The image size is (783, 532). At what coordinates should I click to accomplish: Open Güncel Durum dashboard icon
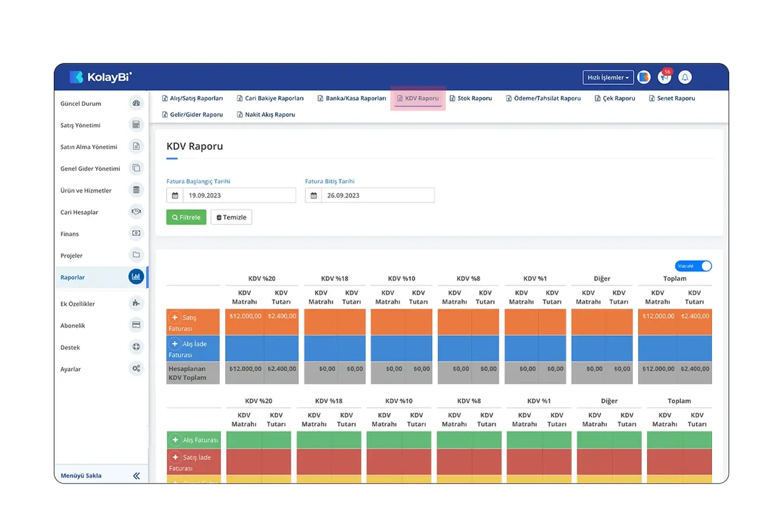pos(136,103)
